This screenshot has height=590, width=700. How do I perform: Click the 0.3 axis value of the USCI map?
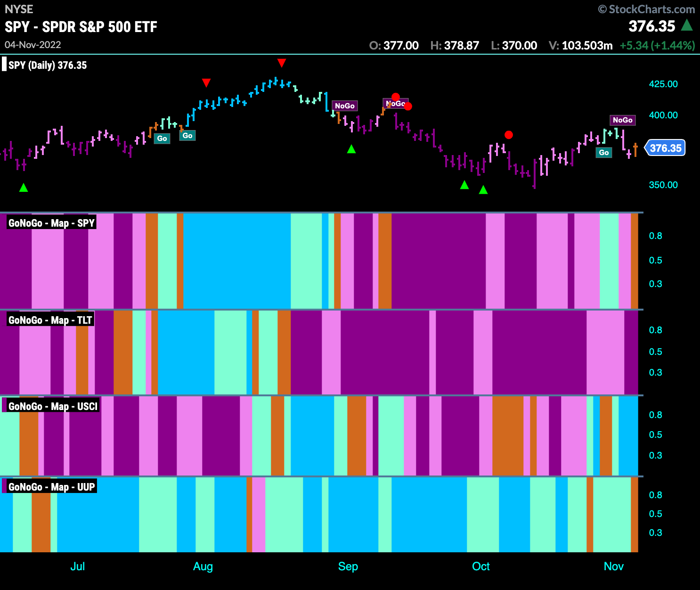(x=656, y=455)
